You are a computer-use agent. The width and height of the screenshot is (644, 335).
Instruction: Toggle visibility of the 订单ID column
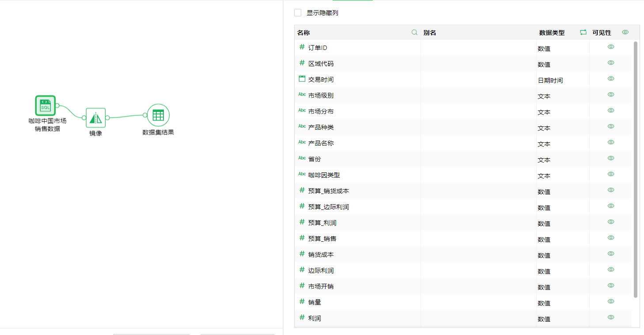[611, 47]
